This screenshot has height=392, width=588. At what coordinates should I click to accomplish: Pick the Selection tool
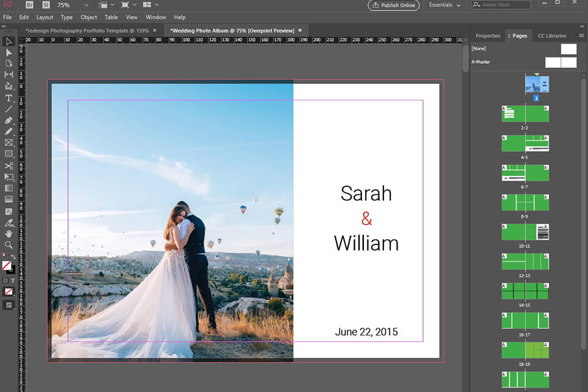click(9, 43)
